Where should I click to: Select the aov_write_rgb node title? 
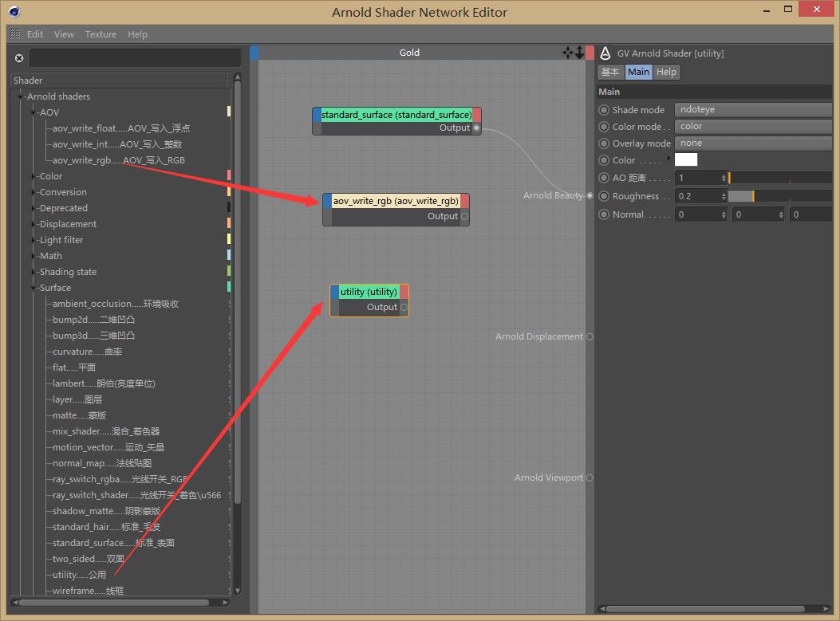click(396, 201)
